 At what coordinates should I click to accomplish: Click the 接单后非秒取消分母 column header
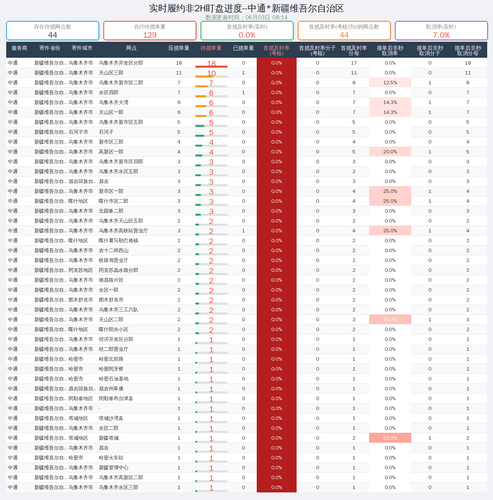pos(468,50)
